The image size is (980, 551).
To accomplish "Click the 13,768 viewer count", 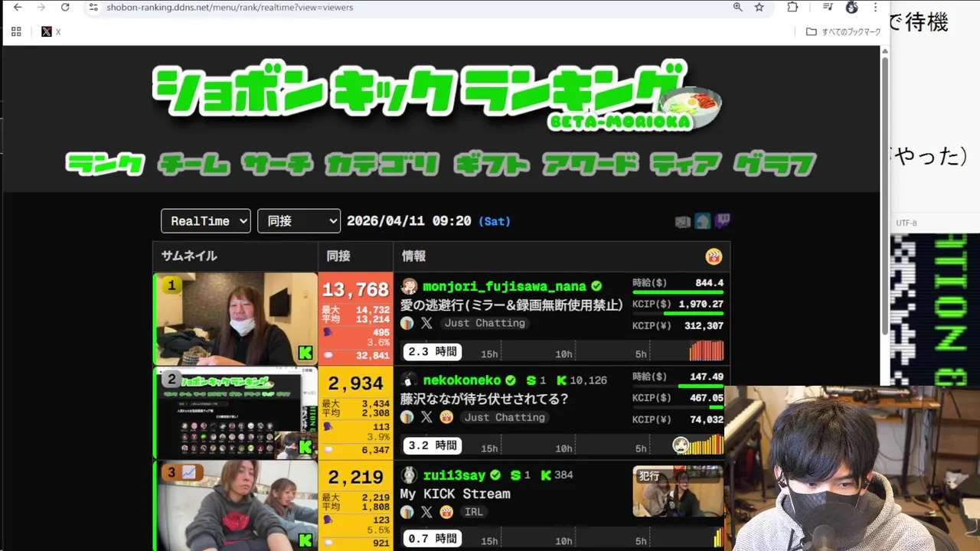I will pos(355,290).
